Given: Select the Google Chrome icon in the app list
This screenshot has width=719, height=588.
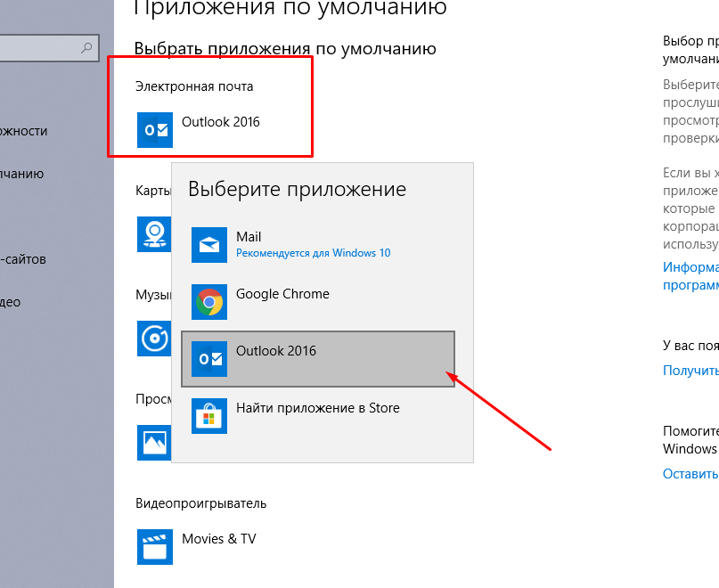Looking at the screenshot, I should pyautogui.click(x=209, y=302).
